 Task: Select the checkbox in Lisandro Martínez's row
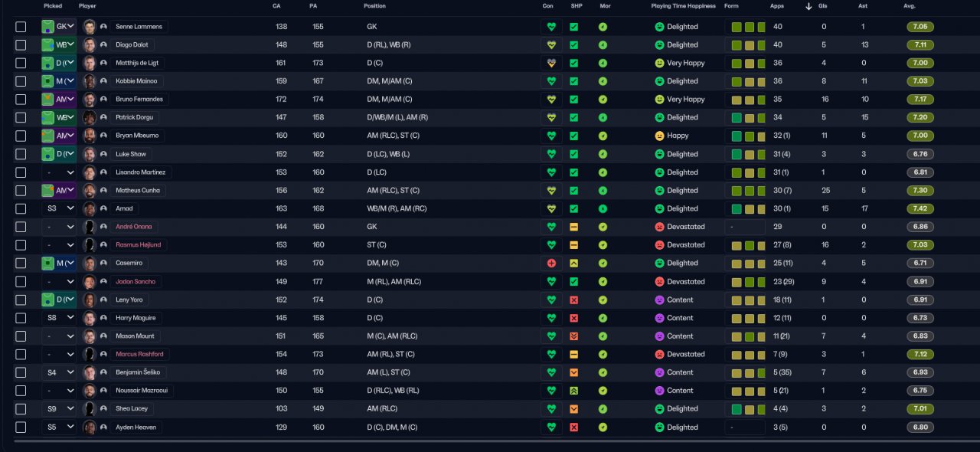tap(21, 172)
